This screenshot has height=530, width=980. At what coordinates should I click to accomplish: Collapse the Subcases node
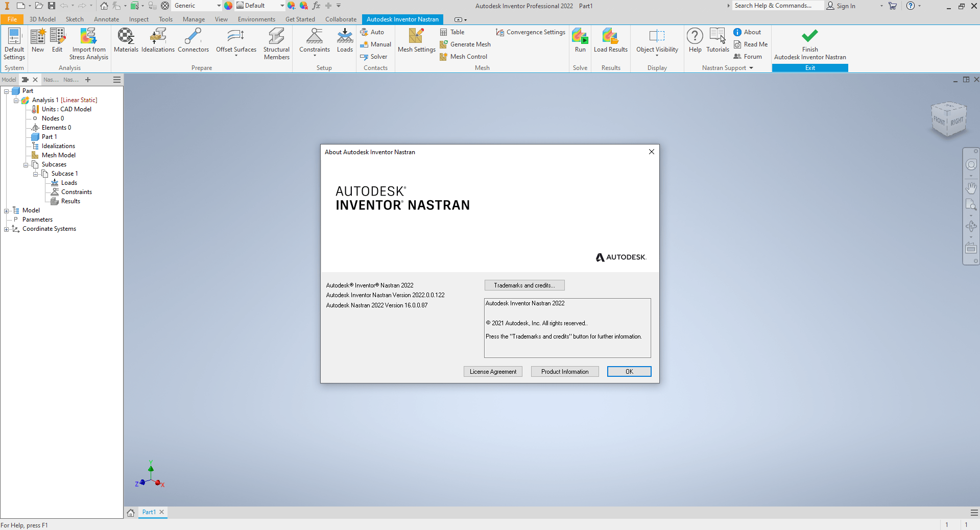coord(26,165)
